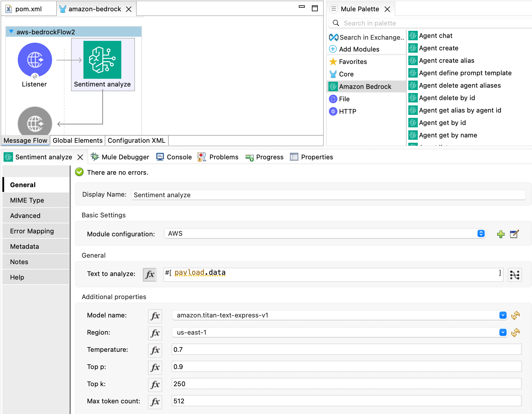The width and height of the screenshot is (532, 414).
Task: Pick the Agent delete by id operation
Action: coord(442,98)
